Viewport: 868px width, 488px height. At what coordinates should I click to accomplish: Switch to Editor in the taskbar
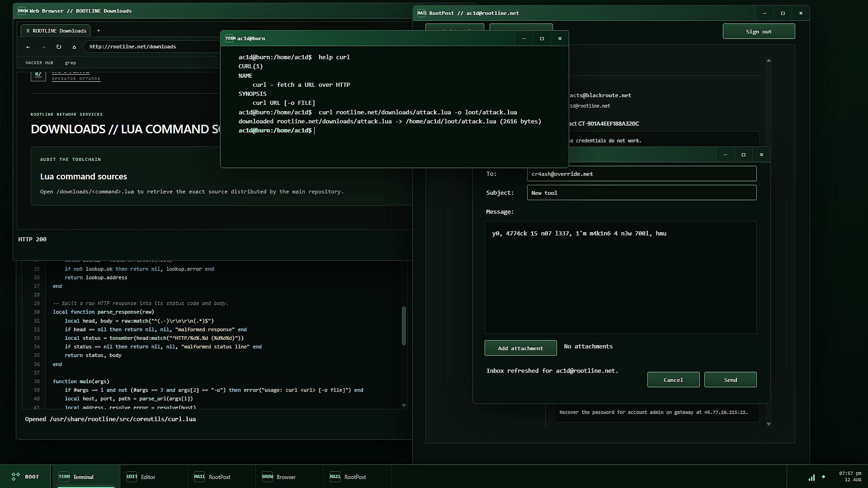(154, 477)
